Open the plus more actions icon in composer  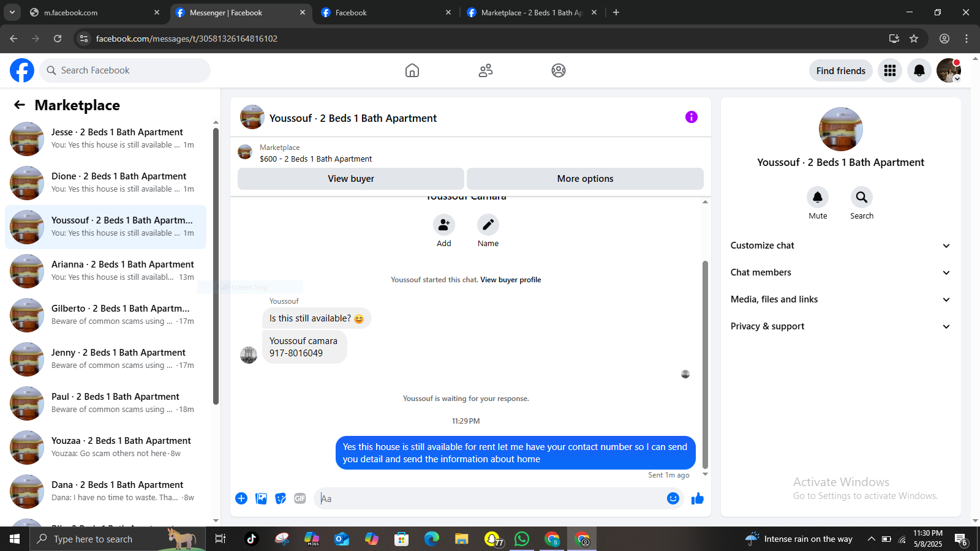pyautogui.click(x=241, y=498)
